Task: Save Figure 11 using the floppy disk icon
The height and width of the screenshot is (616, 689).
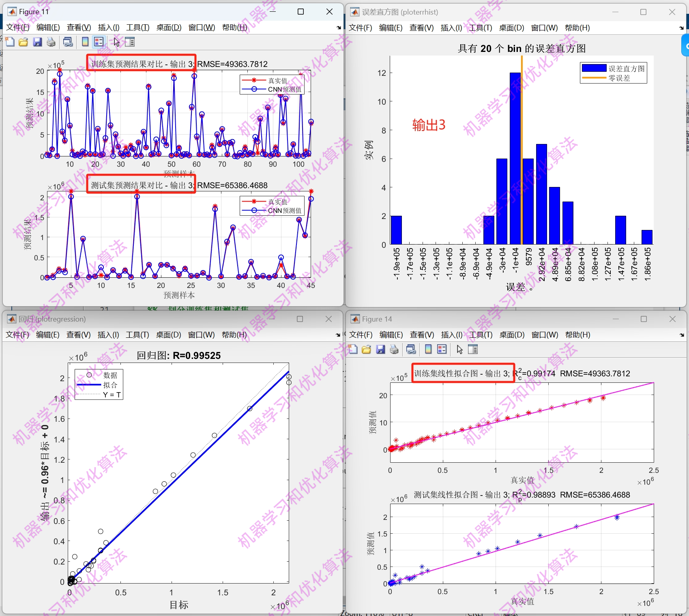Action: 37,42
